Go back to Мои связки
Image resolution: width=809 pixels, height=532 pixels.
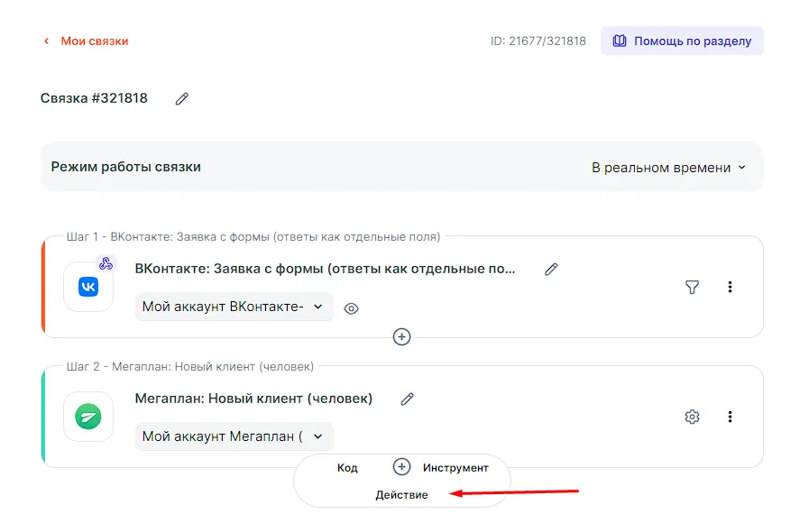coord(86,41)
